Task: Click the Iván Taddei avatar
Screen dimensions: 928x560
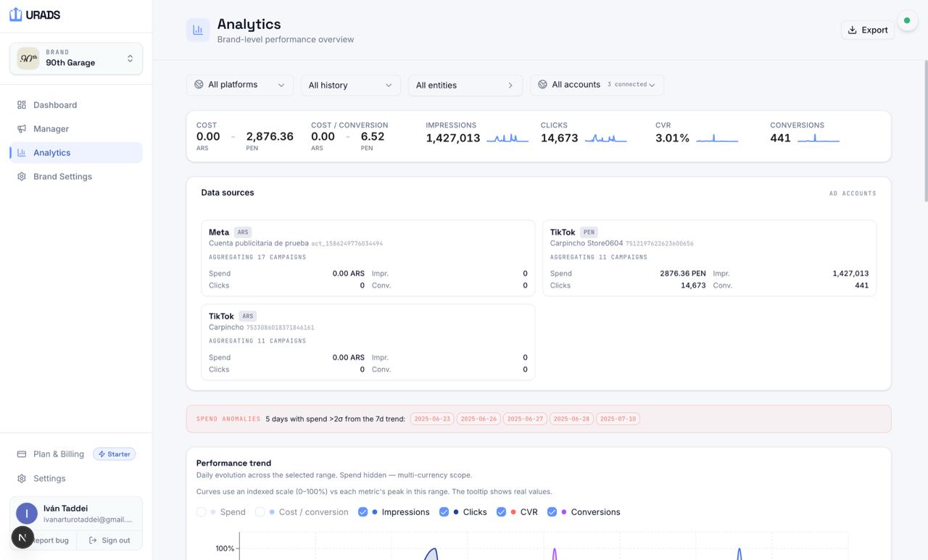Action: click(x=27, y=514)
